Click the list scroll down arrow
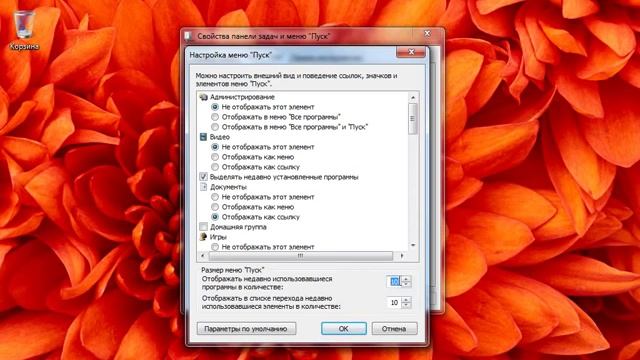Image resolution: width=640 pixels, height=360 pixels. 413,246
